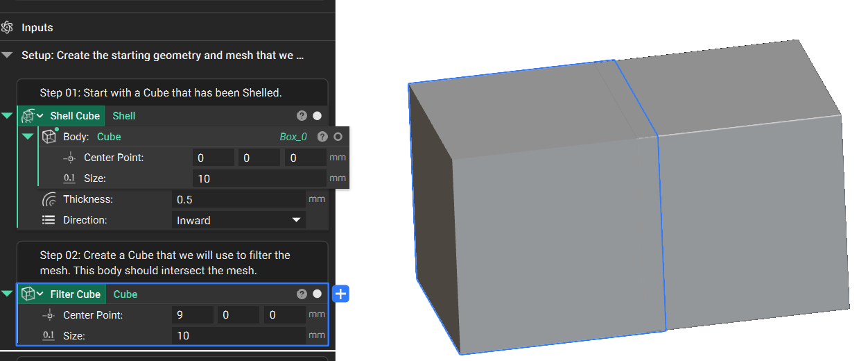Viewport: 868px width, 361px height.
Task: Click the Shell type label
Action: [124, 116]
